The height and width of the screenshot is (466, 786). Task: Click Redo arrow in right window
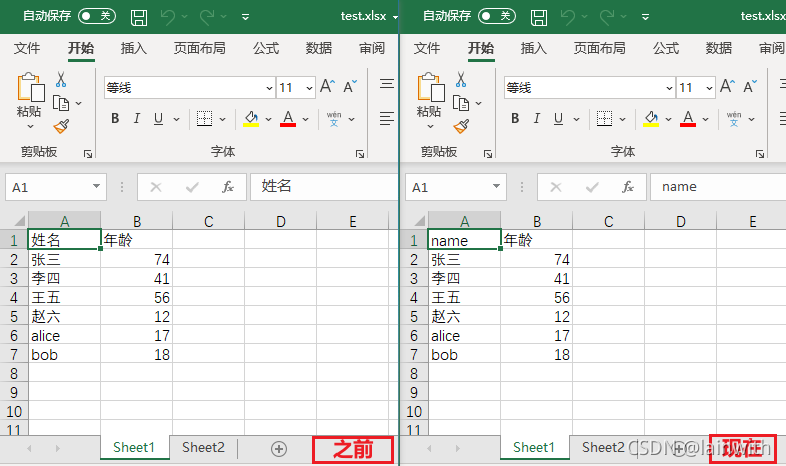(607, 17)
